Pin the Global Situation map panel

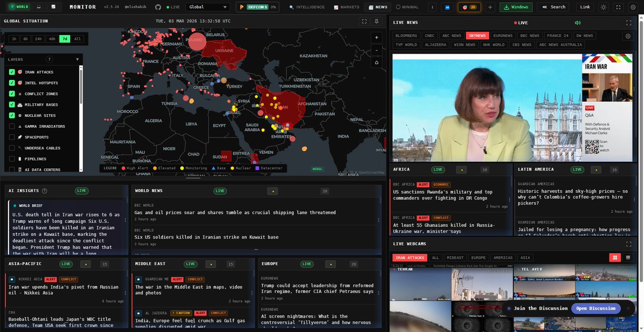pyautogui.click(x=377, y=21)
